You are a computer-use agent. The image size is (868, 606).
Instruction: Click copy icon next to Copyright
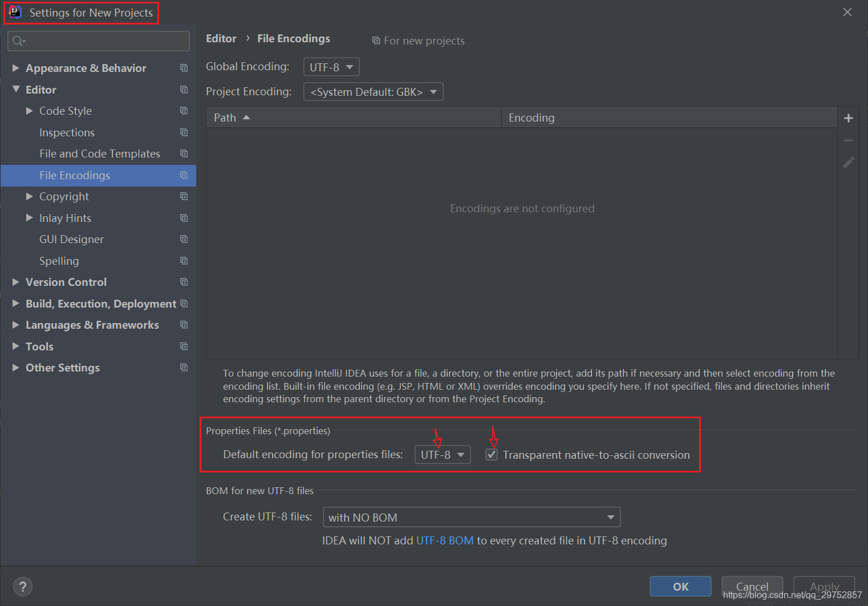point(184,196)
